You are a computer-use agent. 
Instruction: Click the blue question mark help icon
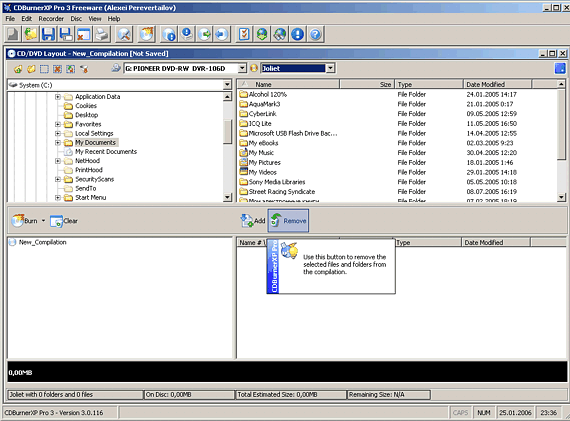(x=316, y=34)
